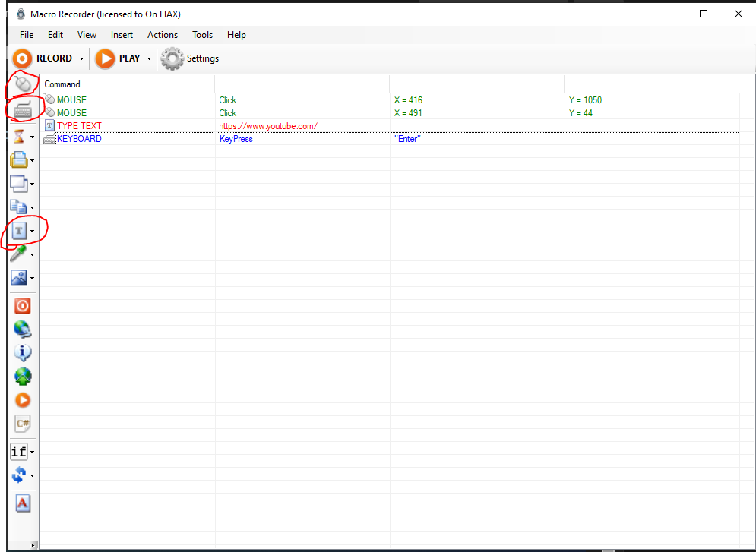The width and height of the screenshot is (756, 552).
Task: Expand the clipboard command dropdown arrow
Action: coord(33,160)
